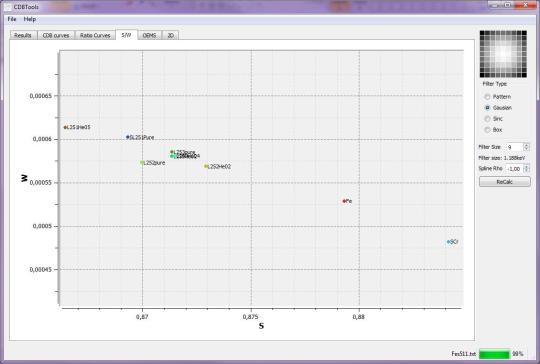The height and width of the screenshot is (364, 540).
Task: Close the CDBTools window
Action: pyautogui.click(x=525, y=5)
